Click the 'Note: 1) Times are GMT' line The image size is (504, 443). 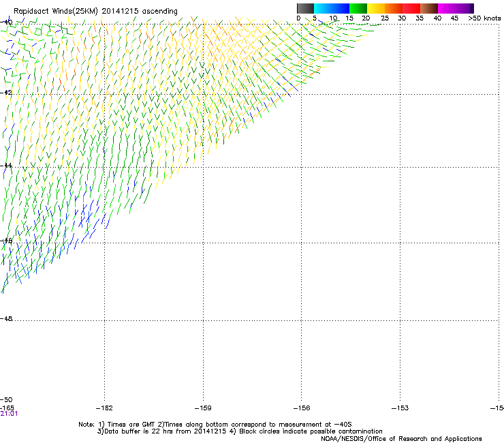point(215,425)
